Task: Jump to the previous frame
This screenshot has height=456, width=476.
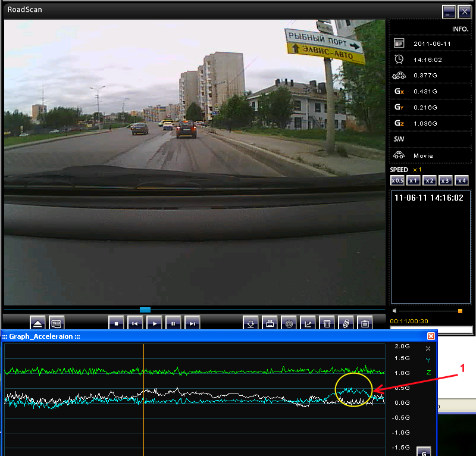Action: (135, 323)
